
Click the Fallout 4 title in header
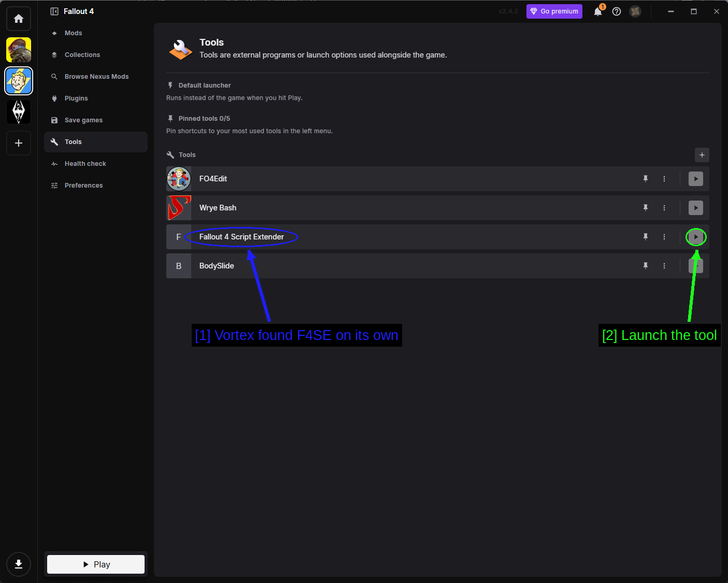(79, 11)
